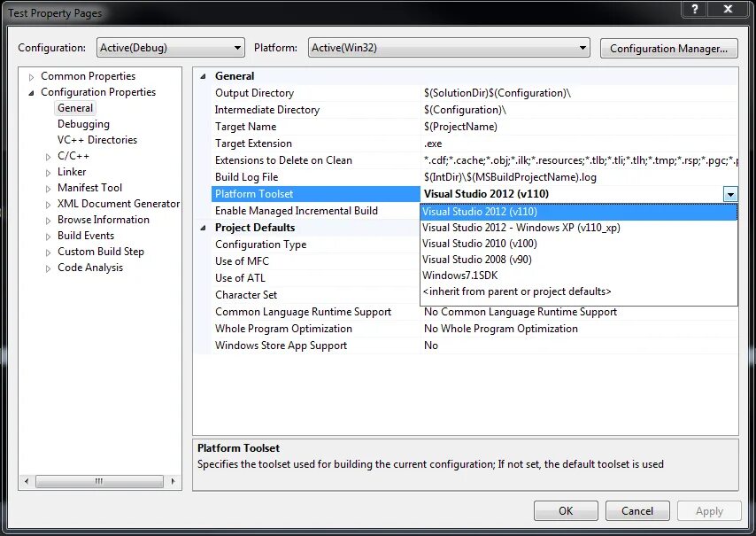The width and height of the screenshot is (756, 536).
Task: Select the Configuration Type property
Action: (316, 245)
